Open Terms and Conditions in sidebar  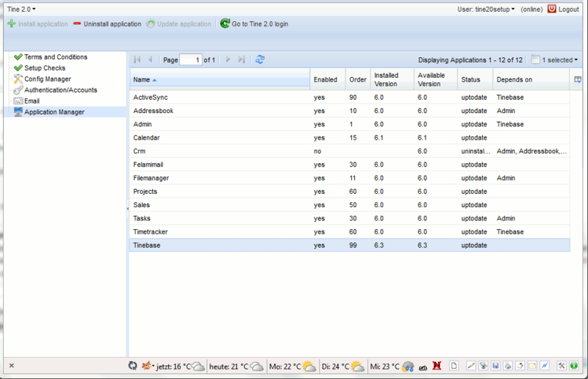[x=56, y=57]
